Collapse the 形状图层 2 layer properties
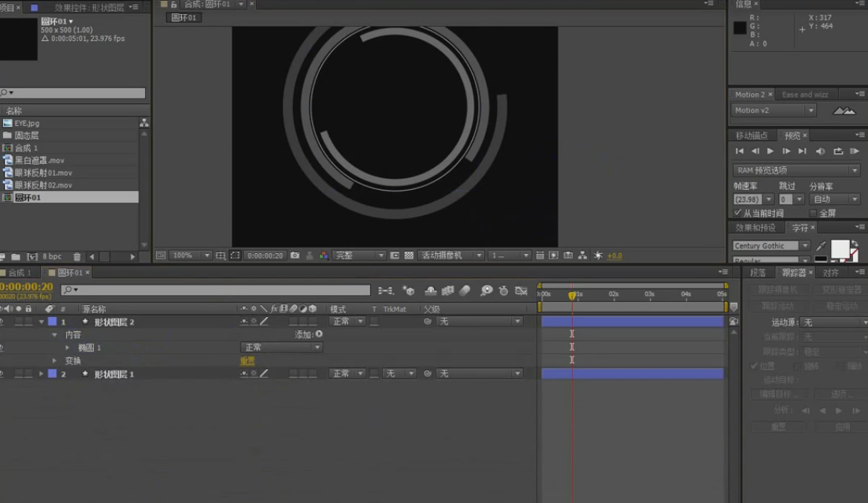The width and height of the screenshot is (868, 503). point(42,322)
